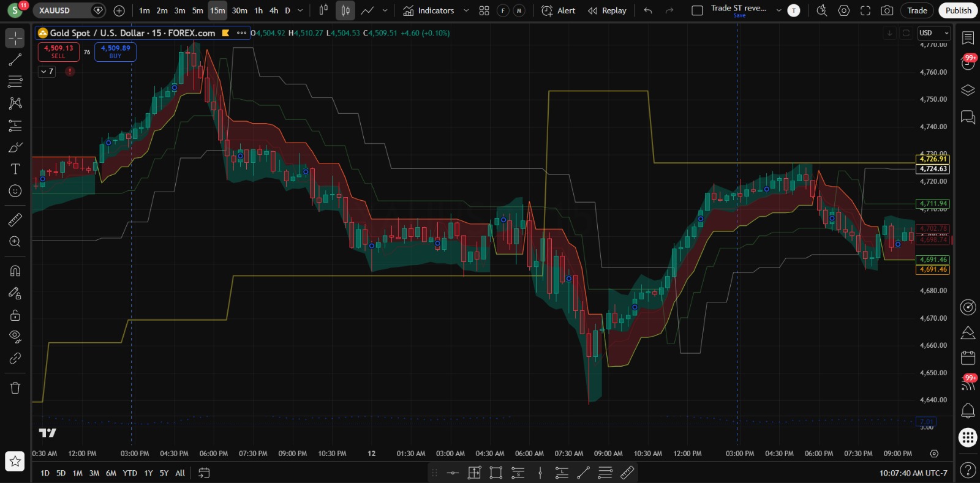
Task: Click the 4,509.89 BUY button
Action: [115, 51]
